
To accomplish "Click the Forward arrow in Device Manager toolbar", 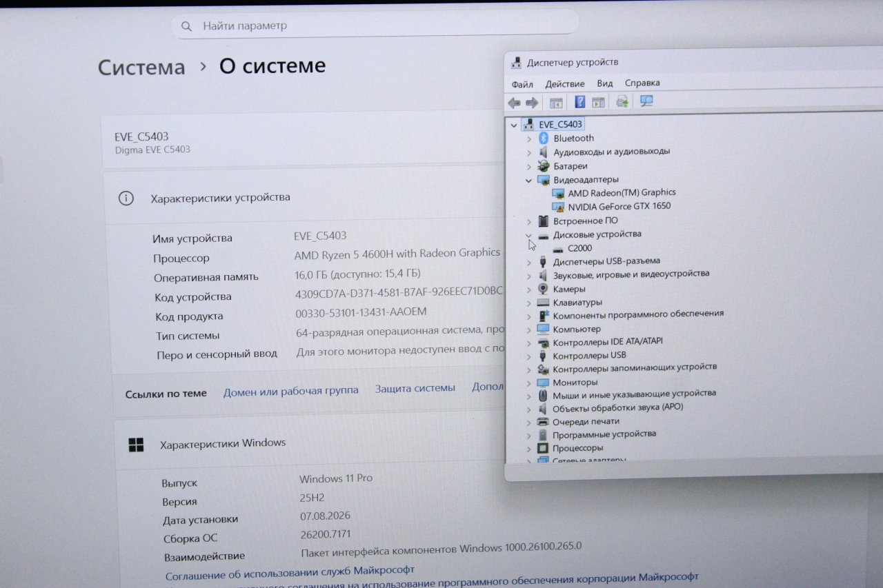I will click(532, 103).
